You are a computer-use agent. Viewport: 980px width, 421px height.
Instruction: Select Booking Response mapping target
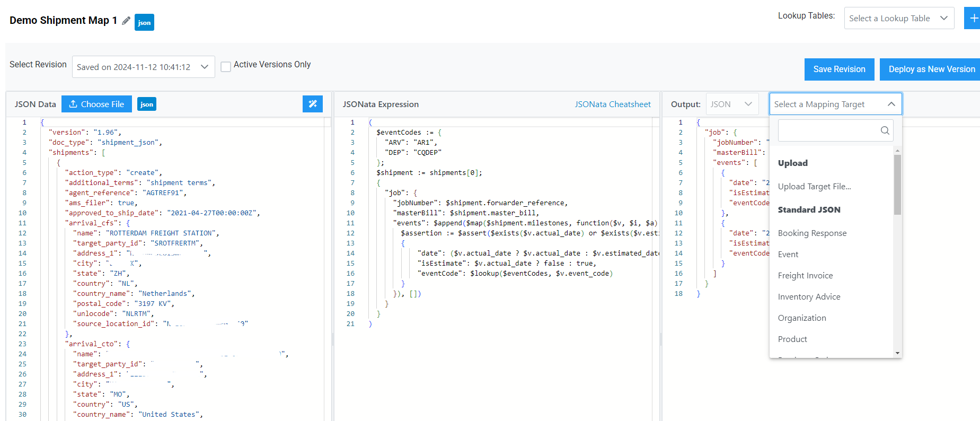tap(812, 233)
